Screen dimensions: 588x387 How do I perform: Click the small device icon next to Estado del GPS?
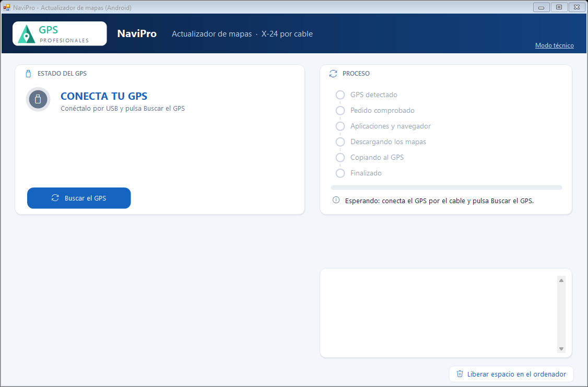[x=28, y=74]
